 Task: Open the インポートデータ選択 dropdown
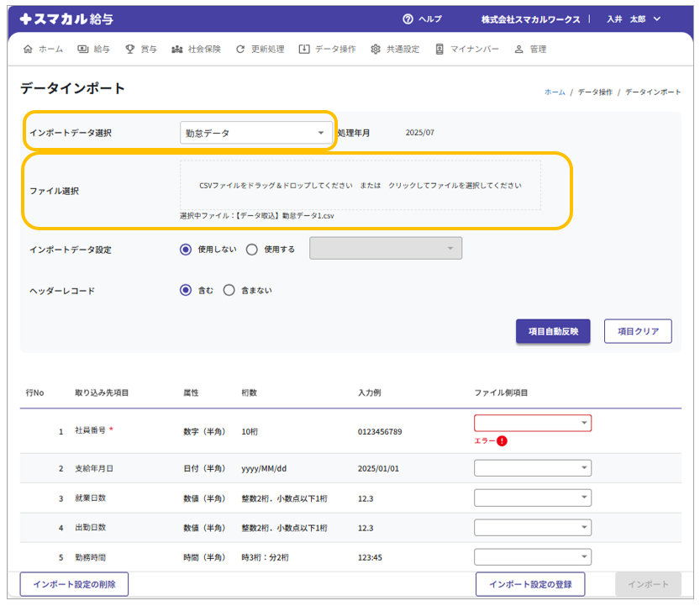(256, 133)
